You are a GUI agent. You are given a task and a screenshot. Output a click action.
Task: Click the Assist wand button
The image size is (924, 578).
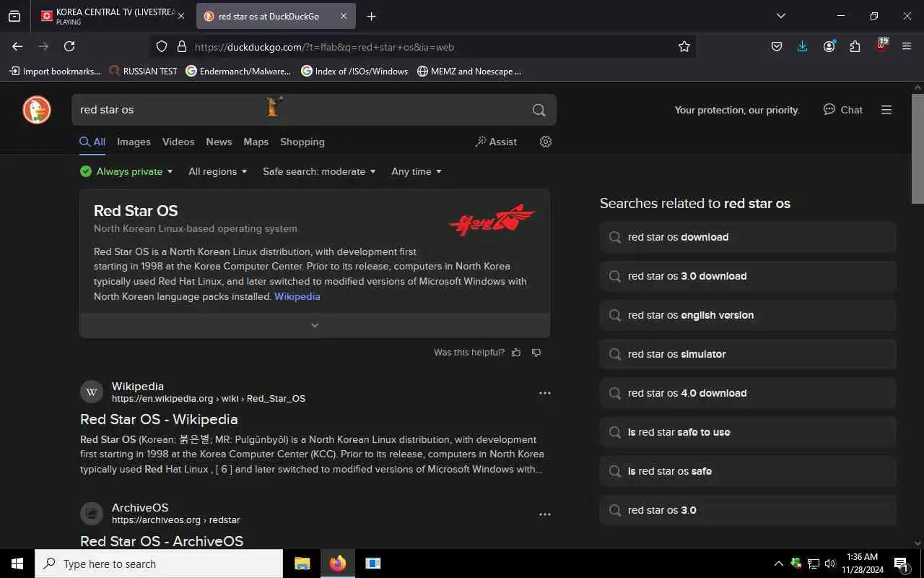tap(496, 142)
